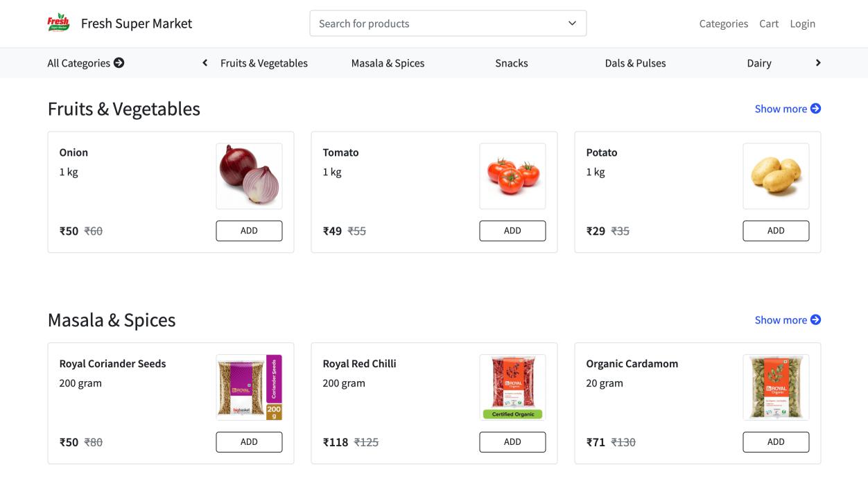The height and width of the screenshot is (501, 868).
Task: Click the Show more arrow for Fruits & Vegetables
Action: click(815, 108)
